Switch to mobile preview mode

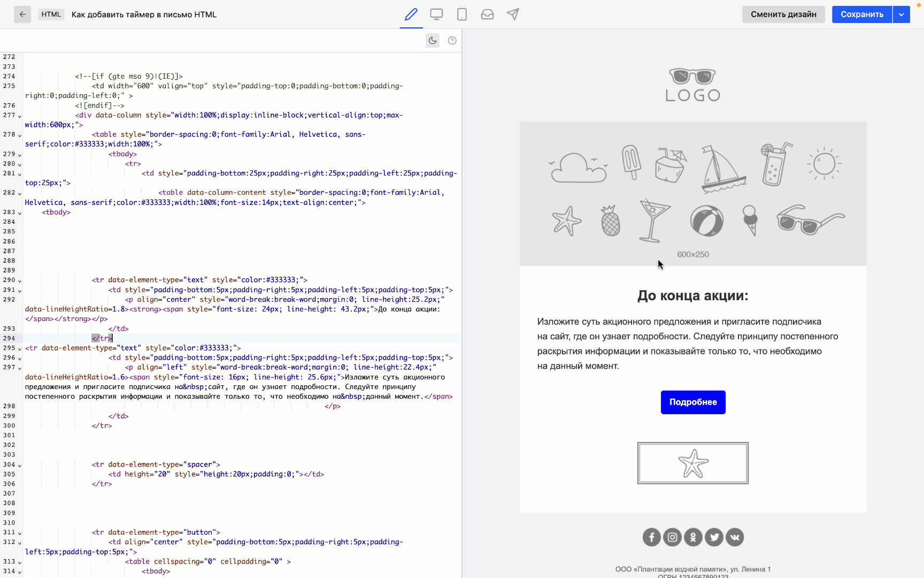coord(462,14)
